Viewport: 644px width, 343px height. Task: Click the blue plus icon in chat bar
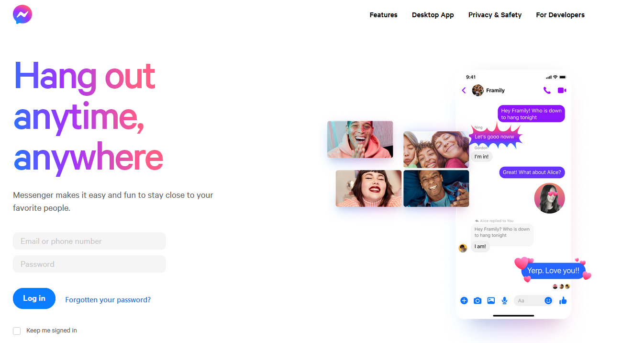click(464, 300)
